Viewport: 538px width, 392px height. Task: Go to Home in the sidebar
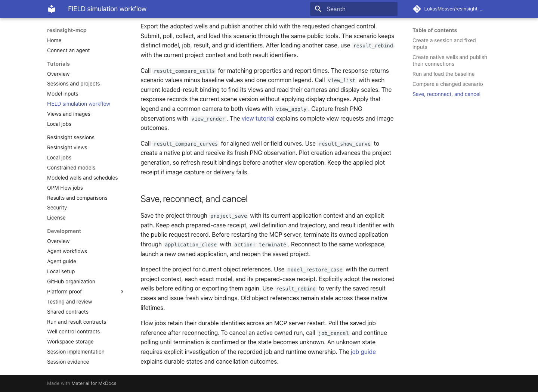pos(54,40)
